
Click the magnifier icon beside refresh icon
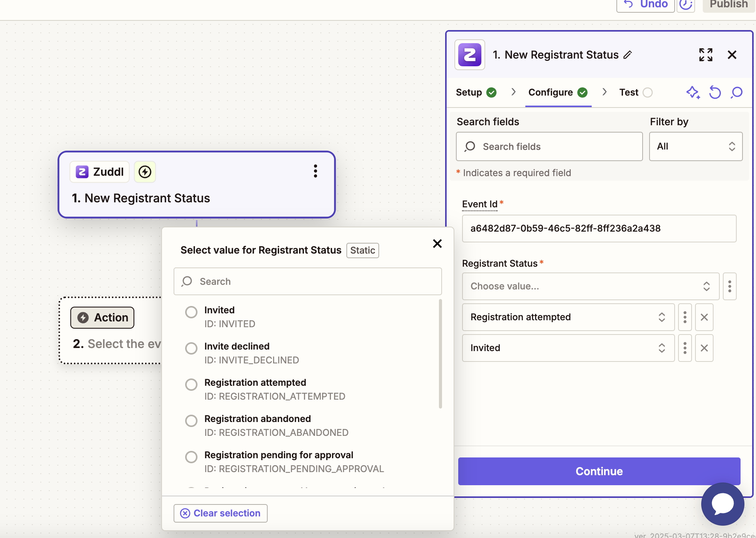tap(736, 92)
